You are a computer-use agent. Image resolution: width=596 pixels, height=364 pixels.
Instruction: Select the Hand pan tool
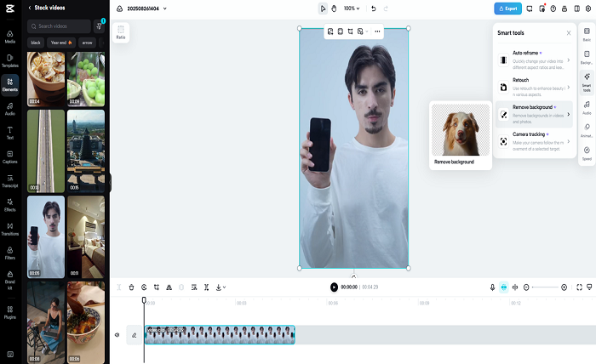(x=334, y=9)
